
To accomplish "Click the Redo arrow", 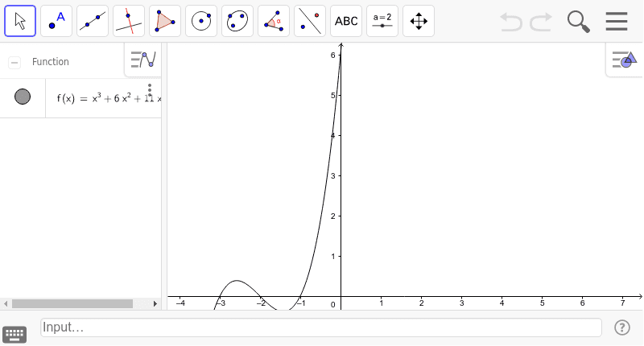I will point(540,22).
